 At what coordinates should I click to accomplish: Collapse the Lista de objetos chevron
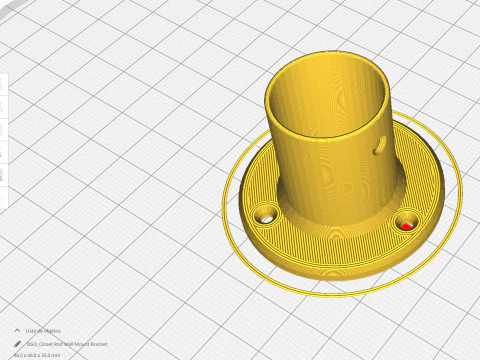click(x=17, y=331)
